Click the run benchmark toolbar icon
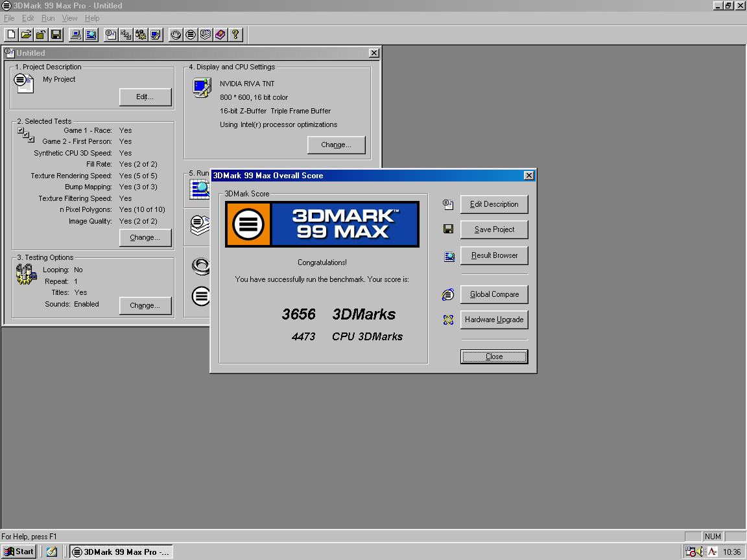 (191, 34)
